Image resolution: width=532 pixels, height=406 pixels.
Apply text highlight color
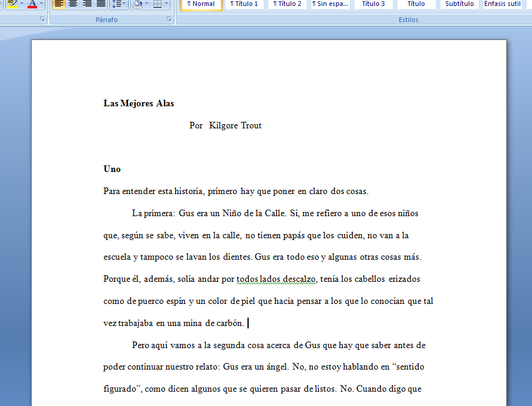(12, 4)
